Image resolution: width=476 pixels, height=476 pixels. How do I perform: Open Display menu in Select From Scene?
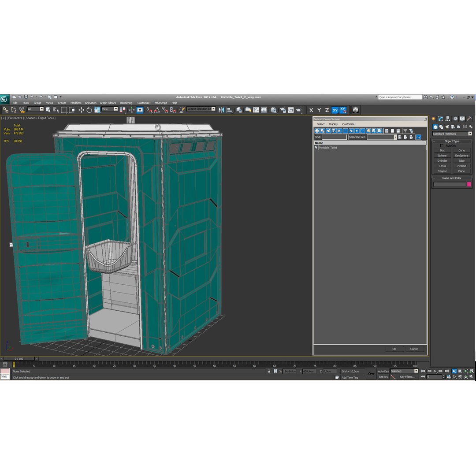333,124
